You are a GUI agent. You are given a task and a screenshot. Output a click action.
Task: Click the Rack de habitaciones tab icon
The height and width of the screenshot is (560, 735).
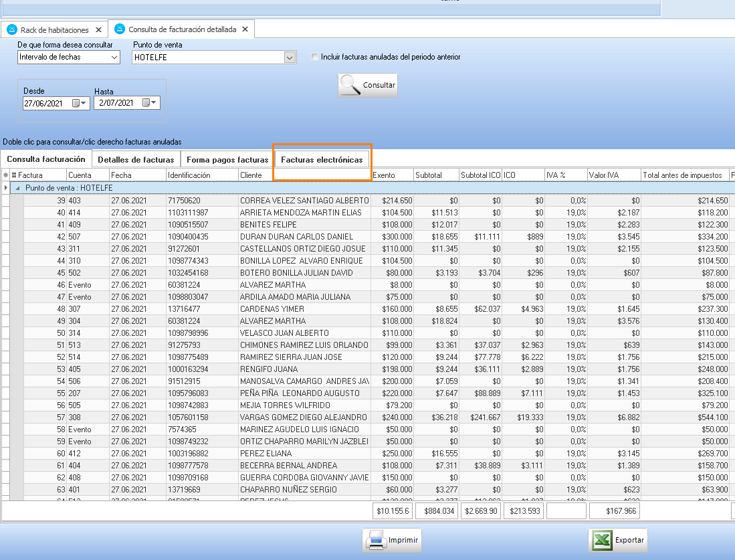pos(12,29)
